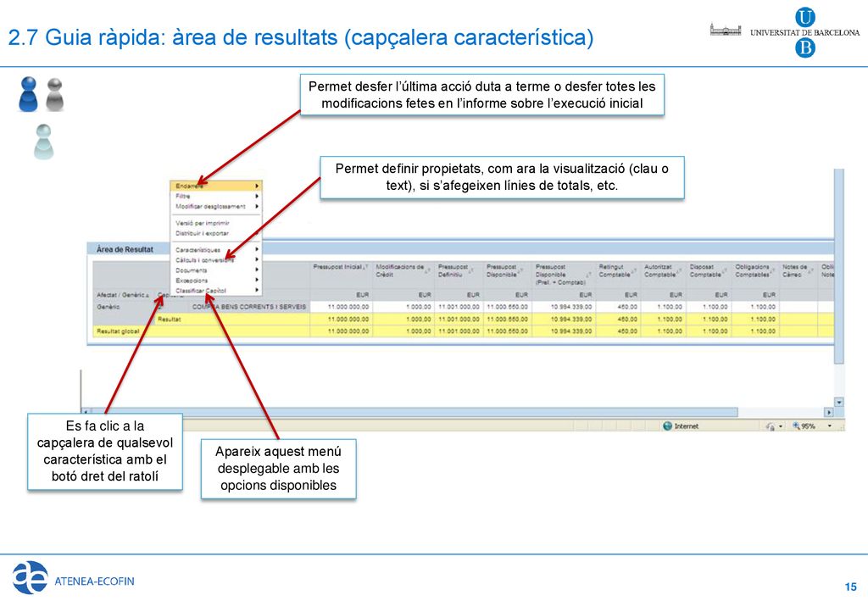Click the Internet zone globe icon
Screen dimensions: 868x601
tap(668, 426)
